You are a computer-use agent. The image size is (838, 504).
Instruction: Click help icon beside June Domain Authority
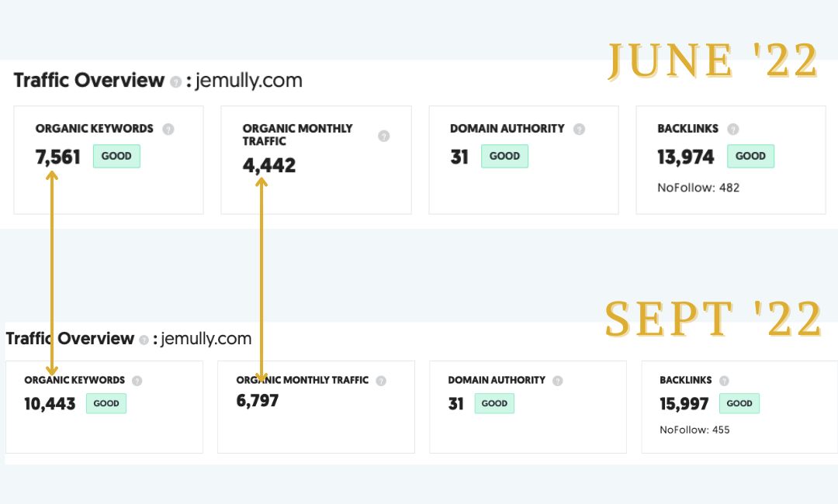click(580, 129)
